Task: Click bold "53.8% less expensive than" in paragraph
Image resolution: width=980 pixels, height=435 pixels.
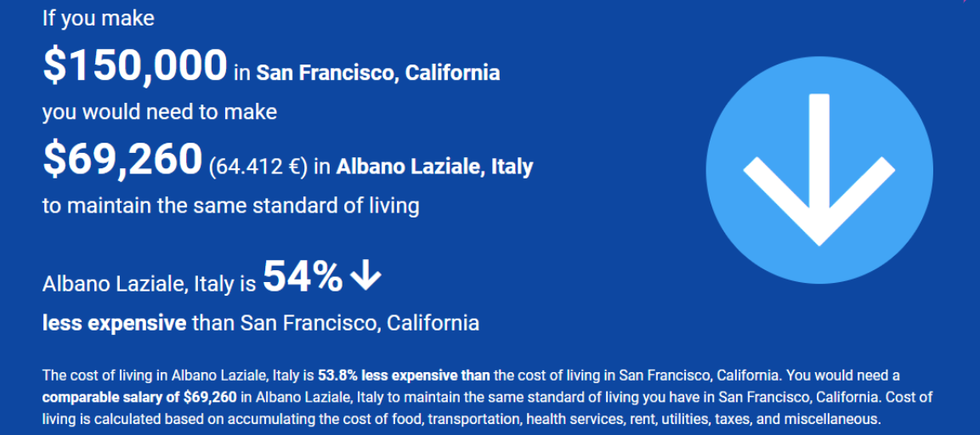Action: (x=404, y=375)
